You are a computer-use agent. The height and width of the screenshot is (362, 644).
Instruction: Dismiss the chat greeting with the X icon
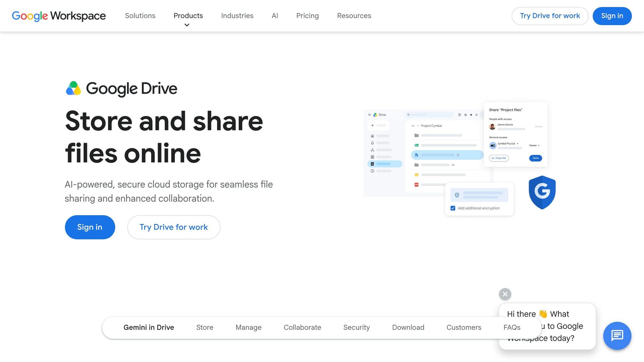(x=505, y=294)
